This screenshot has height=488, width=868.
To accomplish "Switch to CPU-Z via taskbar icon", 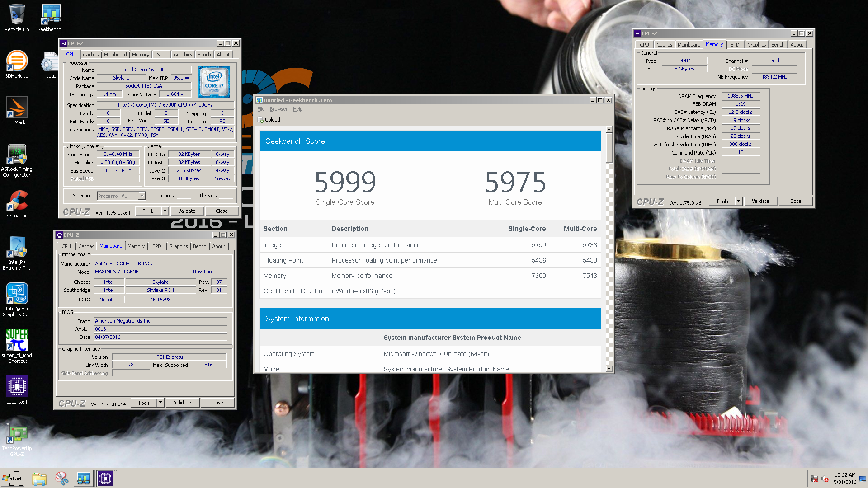I will 105,479.
